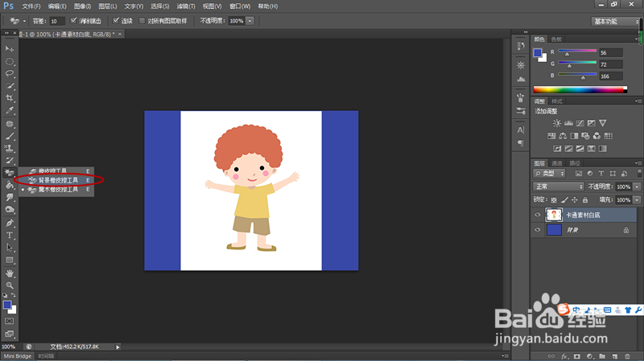Open layer filter 类型 dropdown
The height and width of the screenshot is (361, 644).
click(x=549, y=174)
